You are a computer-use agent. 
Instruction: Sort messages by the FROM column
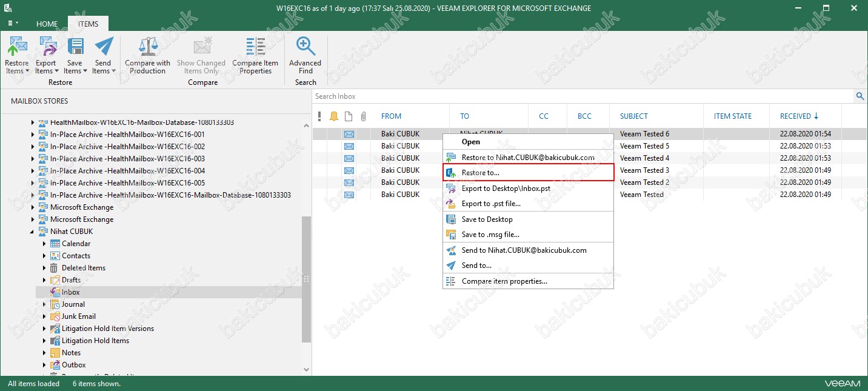tap(392, 116)
